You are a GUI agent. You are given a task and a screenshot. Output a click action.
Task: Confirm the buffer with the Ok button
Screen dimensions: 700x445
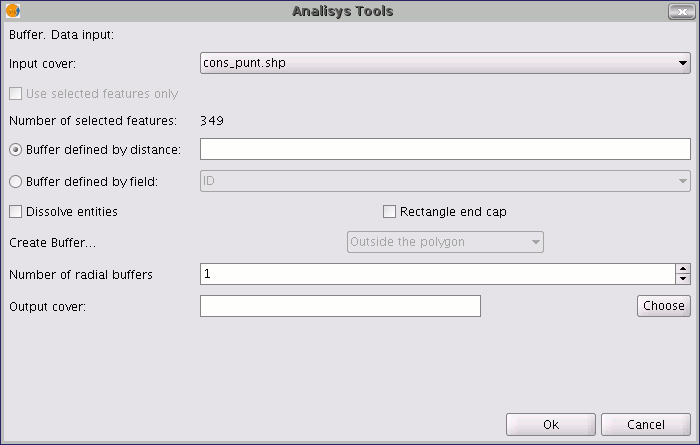551,424
